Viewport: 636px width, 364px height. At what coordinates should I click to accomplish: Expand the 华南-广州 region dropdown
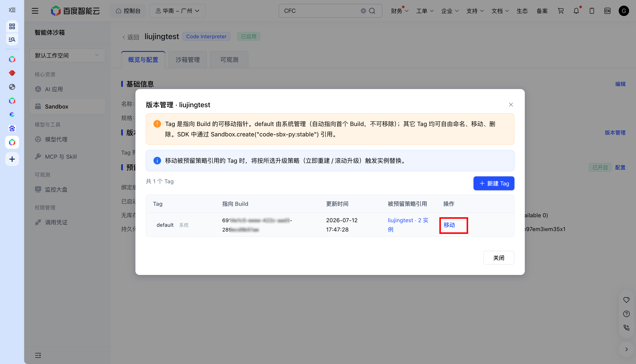pyautogui.click(x=177, y=11)
